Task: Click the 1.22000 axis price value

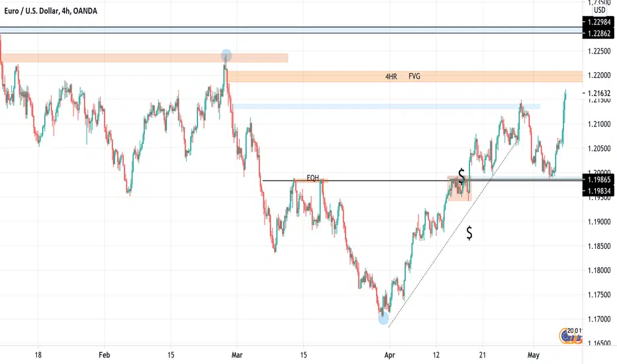Action: point(599,75)
